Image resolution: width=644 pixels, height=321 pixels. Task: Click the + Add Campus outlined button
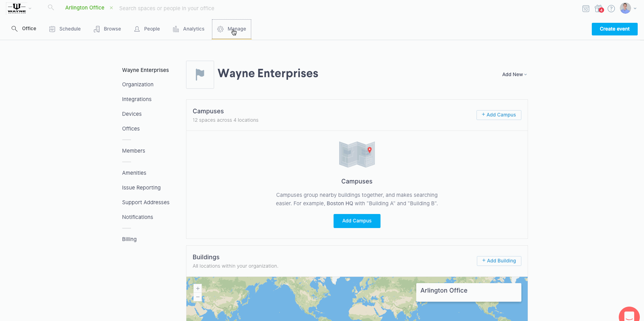coord(499,115)
